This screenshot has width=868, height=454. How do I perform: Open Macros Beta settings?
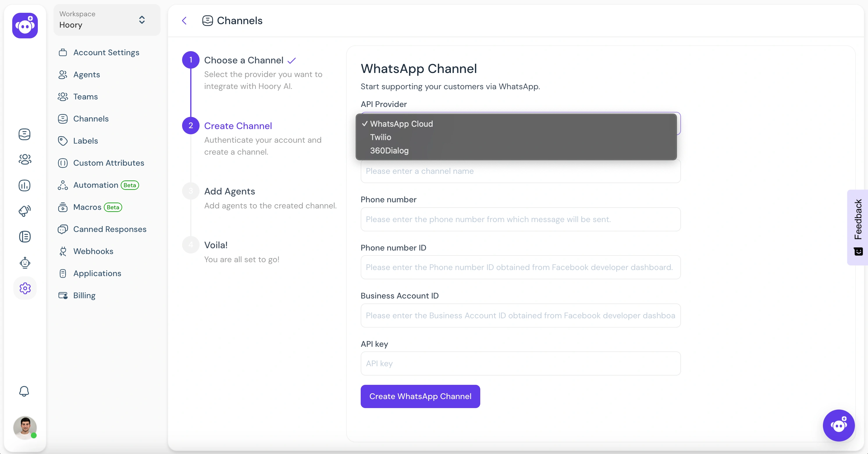[97, 207]
